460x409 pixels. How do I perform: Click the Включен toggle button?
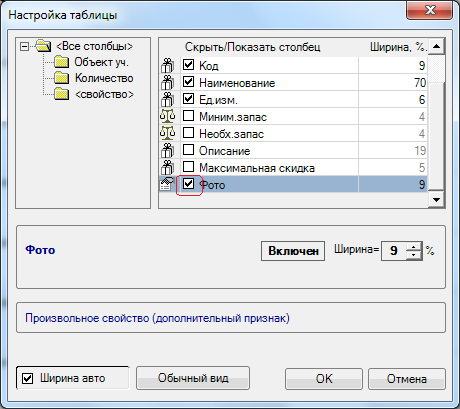[293, 251]
